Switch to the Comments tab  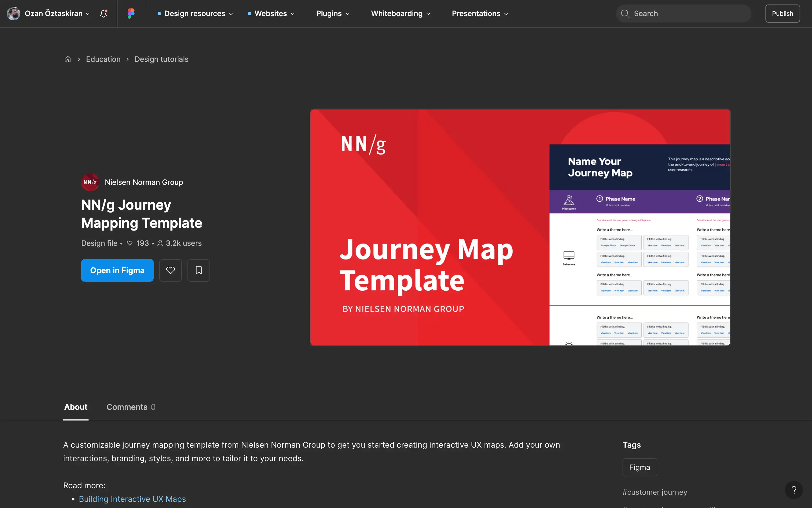click(x=131, y=407)
